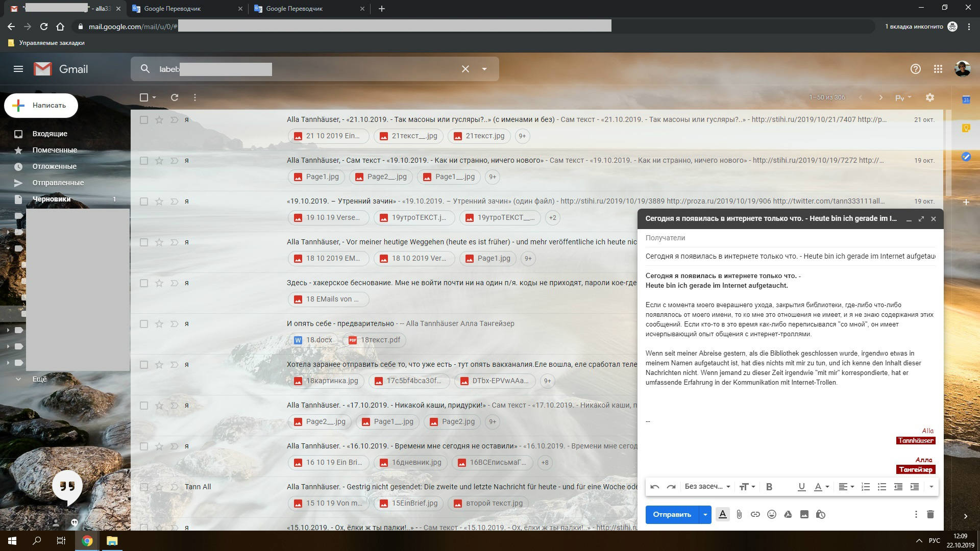Open the Gmail main menu hamburger icon

pyautogui.click(x=18, y=69)
